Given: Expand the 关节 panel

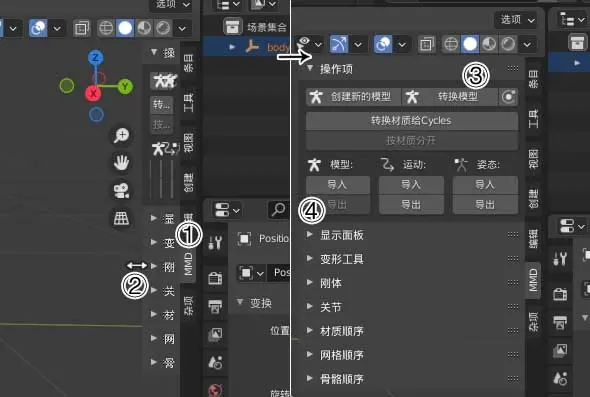Looking at the screenshot, I should [x=310, y=306].
